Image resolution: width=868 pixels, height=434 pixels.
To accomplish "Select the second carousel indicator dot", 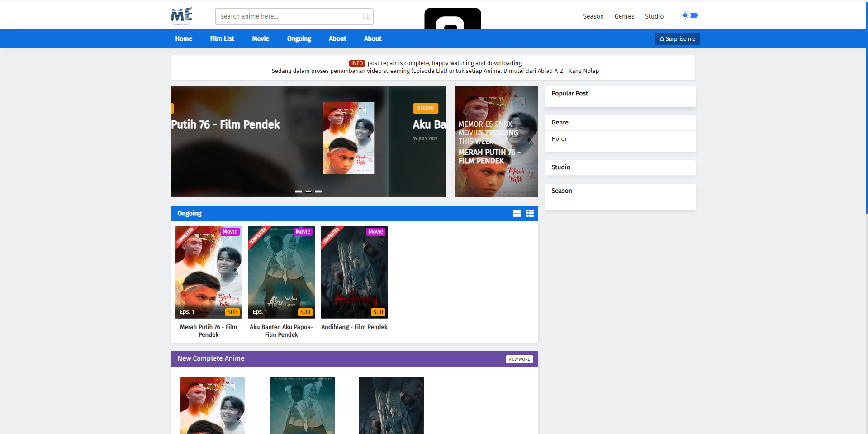I will click(x=308, y=191).
